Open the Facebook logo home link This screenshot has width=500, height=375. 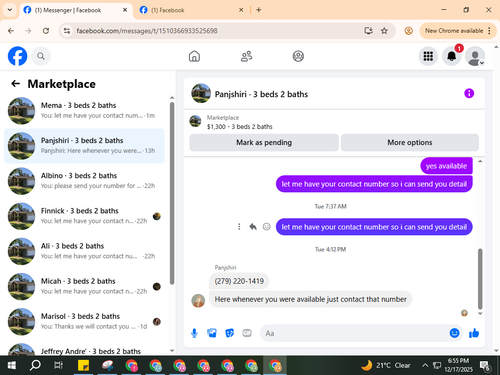pos(17,56)
